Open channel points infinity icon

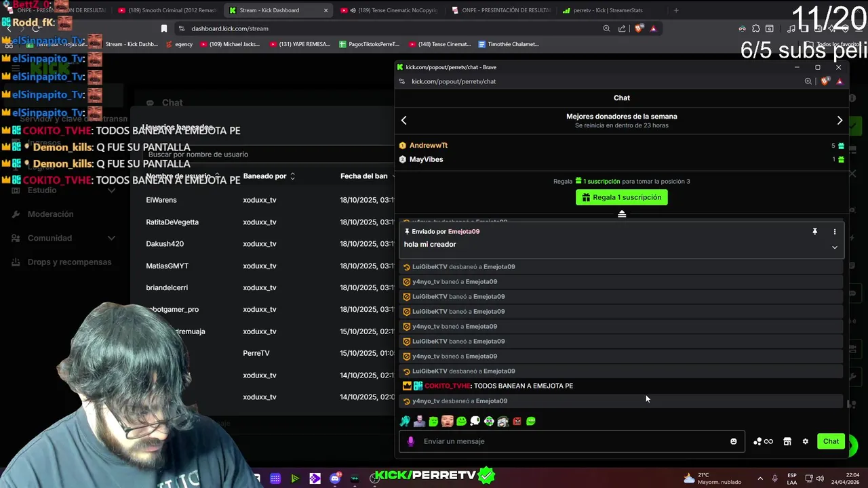point(763,441)
